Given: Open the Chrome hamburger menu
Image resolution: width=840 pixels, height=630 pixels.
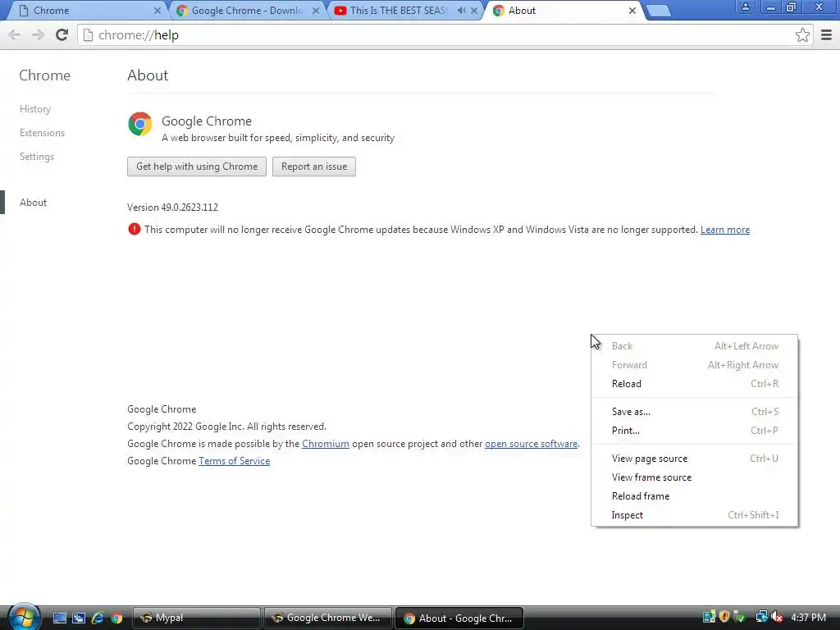Looking at the screenshot, I should coord(826,35).
